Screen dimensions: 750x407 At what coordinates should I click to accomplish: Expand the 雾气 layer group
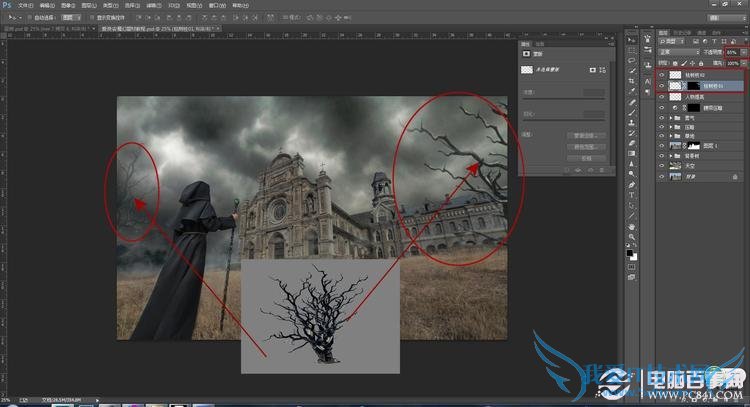click(670, 119)
